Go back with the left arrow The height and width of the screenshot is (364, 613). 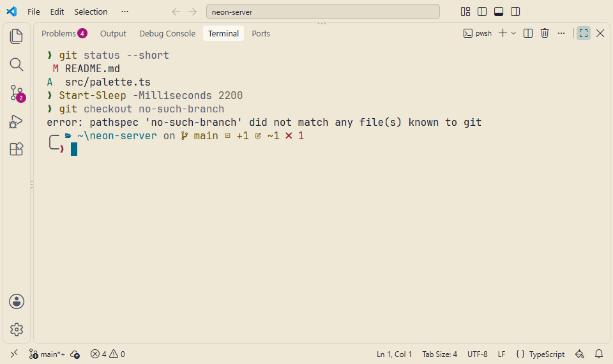(176, 11)
